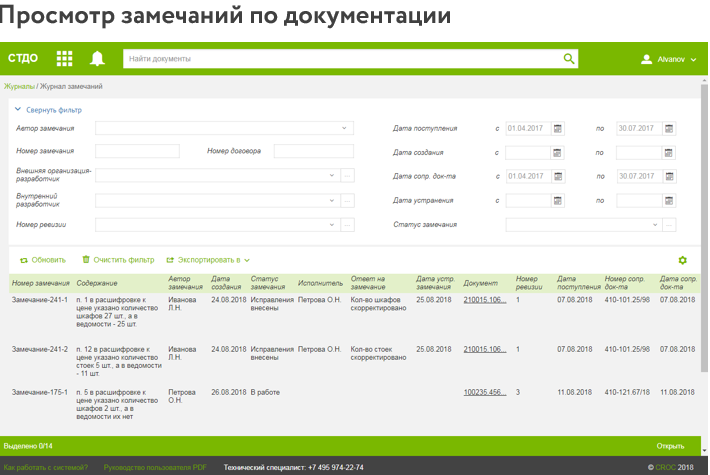Open calendar for Дата поступления start date
This screenshot has width=710, height=475.
tap(557, 129)
